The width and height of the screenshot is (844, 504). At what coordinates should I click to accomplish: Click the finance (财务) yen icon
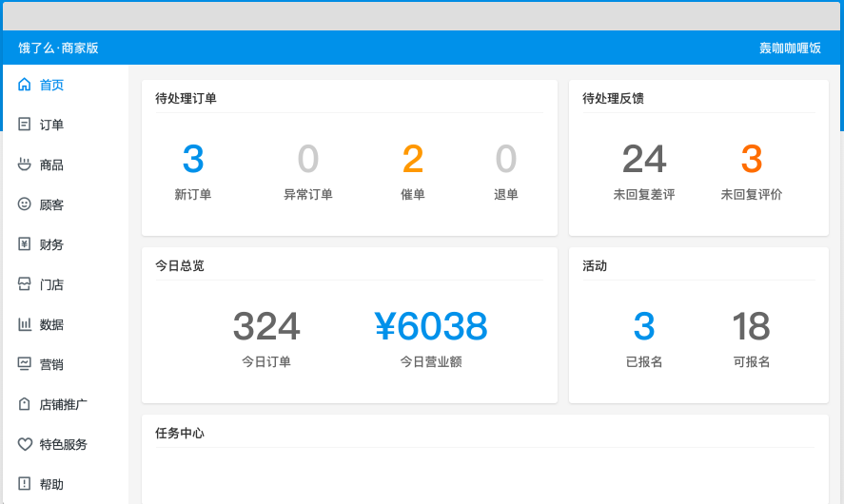25,244
